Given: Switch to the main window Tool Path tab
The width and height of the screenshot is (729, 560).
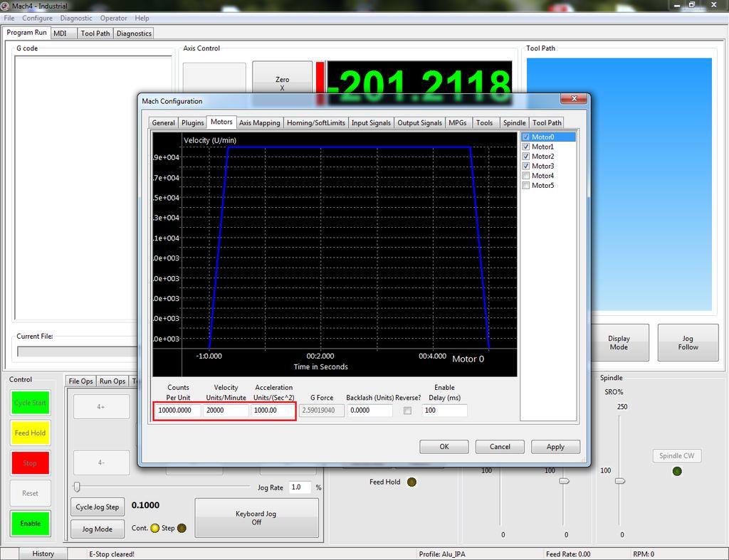Looking at the screenshot, I should point(95,33).
